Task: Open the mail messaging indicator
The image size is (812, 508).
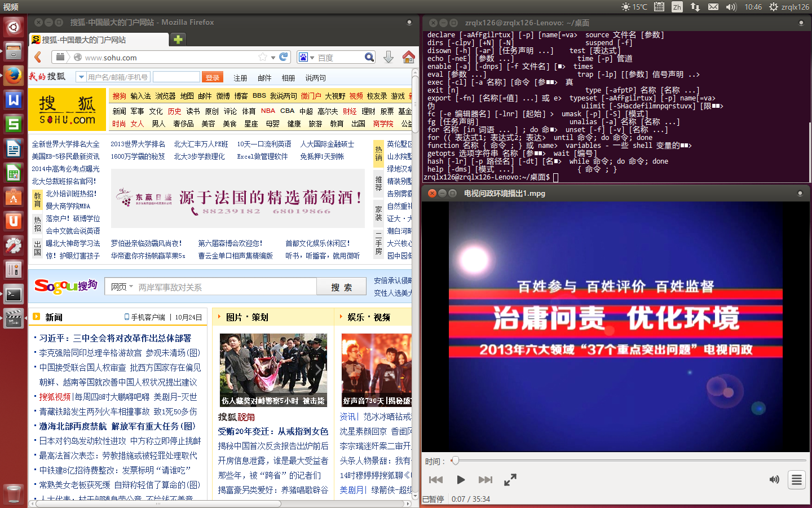Action: pos(713,7)
